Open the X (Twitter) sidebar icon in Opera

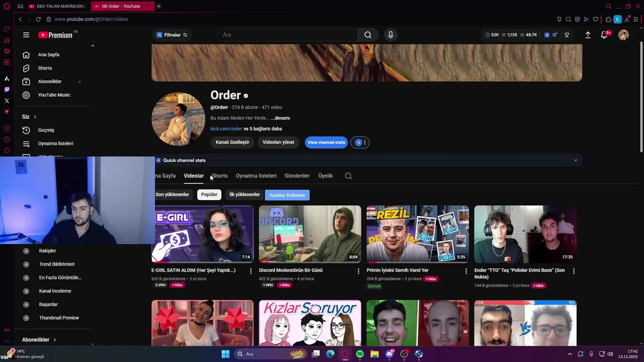(x=7, y=101)
